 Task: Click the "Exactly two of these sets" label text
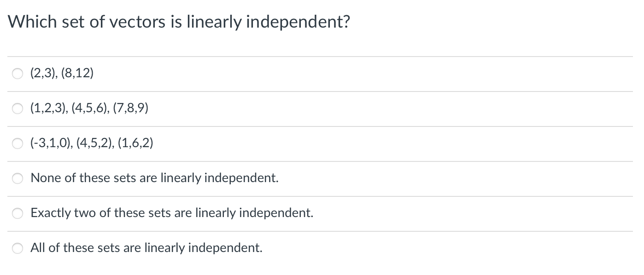172,212
